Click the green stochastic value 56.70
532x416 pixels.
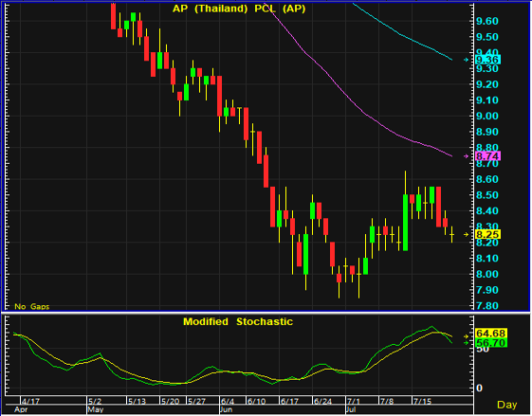pyautogui.click(x=491, y=343)
